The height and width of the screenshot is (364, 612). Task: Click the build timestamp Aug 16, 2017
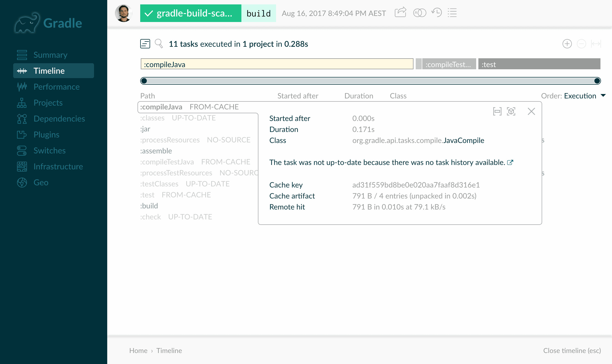(x=334, y=13)
